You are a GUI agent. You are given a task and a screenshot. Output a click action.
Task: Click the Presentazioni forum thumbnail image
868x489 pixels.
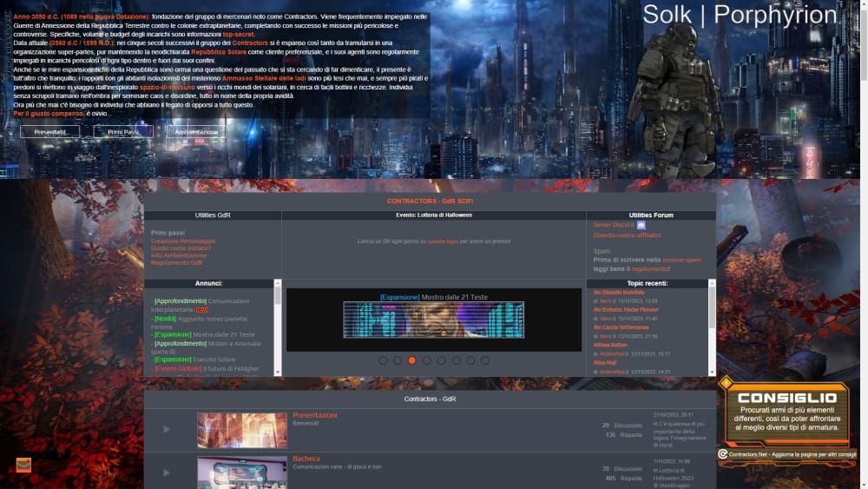pyautogui.click(x=241, y=430)
